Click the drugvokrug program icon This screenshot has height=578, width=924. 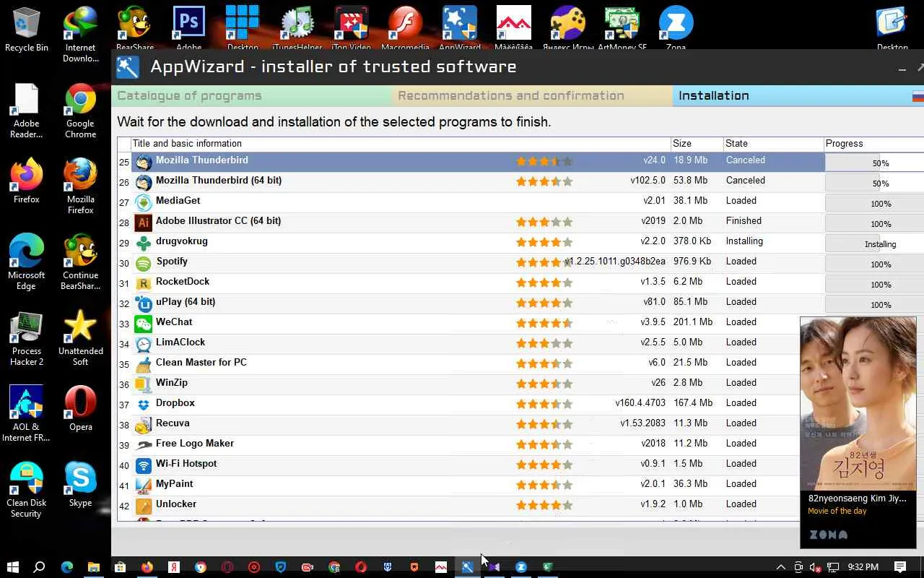144,243
